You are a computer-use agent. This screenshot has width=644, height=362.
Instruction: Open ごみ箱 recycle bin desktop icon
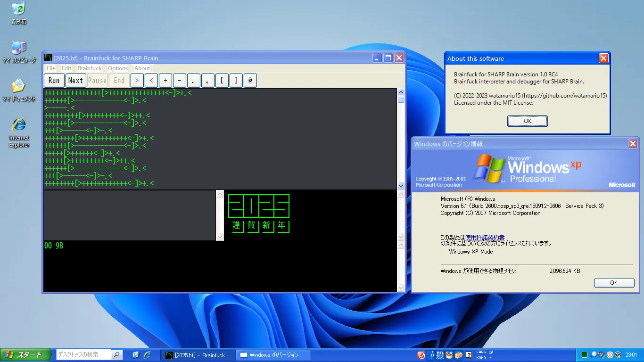pyautogui.click(x=19, y=13)
